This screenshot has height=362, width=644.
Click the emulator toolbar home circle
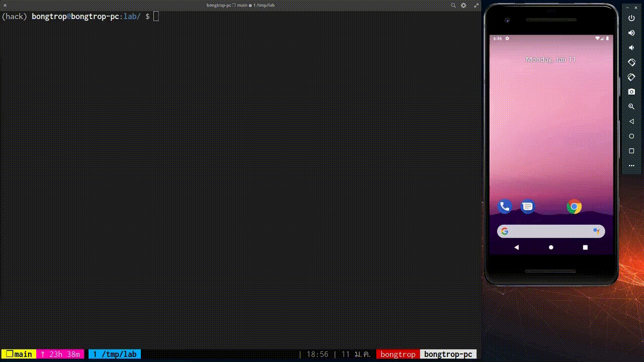(x=631, y=136)
